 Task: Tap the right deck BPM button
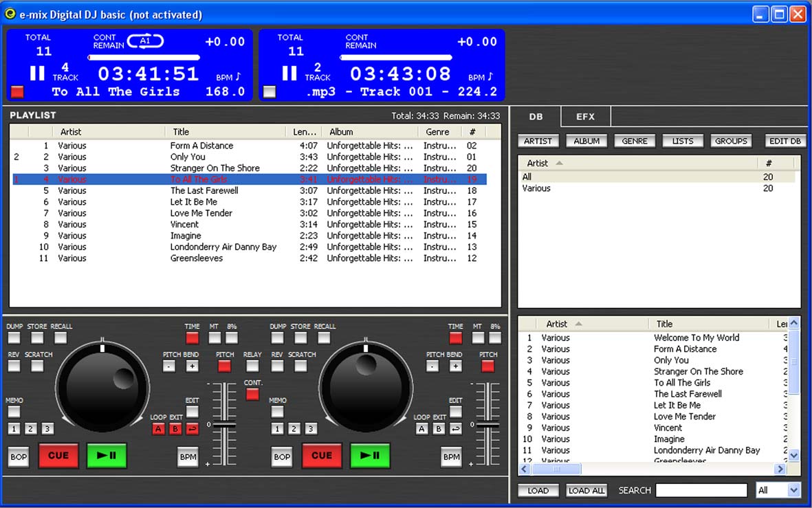pos(451,456)
